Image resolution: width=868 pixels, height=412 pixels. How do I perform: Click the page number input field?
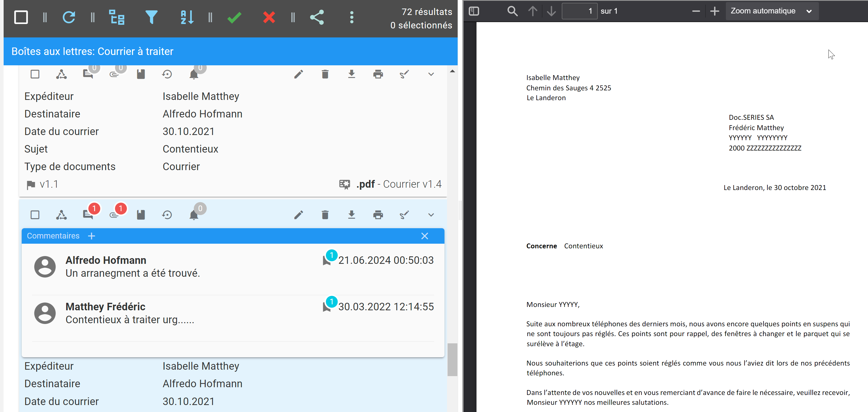(580, 11)
